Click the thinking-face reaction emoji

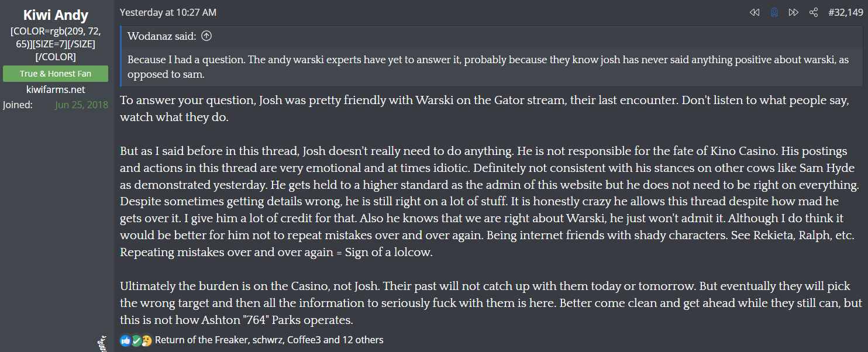pyautogui.click(x=146, y=340)
